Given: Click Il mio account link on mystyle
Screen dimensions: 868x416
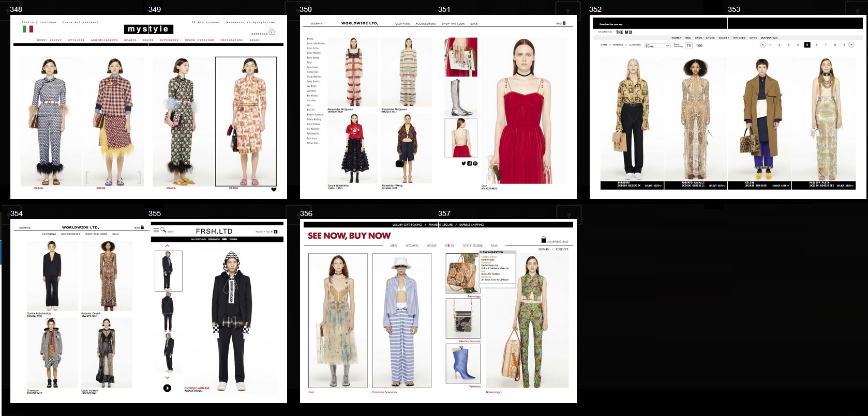Looking at the screenshot, I should [x=206, y=22].
